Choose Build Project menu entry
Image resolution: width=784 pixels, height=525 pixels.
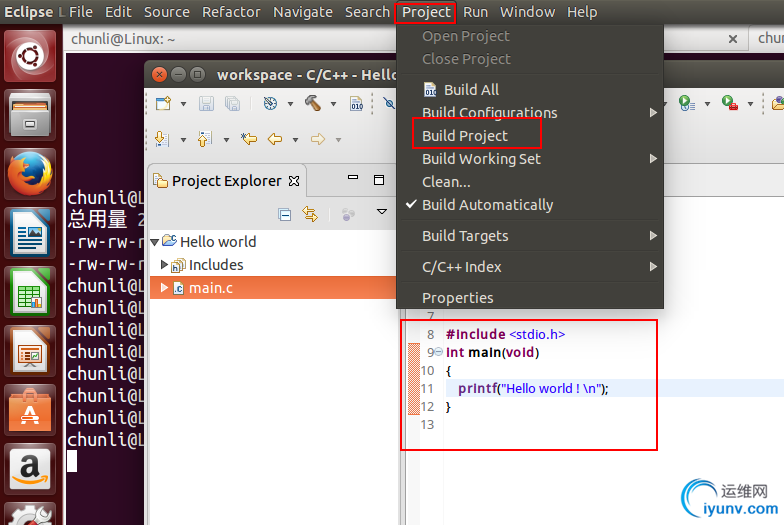coord(530,136)
